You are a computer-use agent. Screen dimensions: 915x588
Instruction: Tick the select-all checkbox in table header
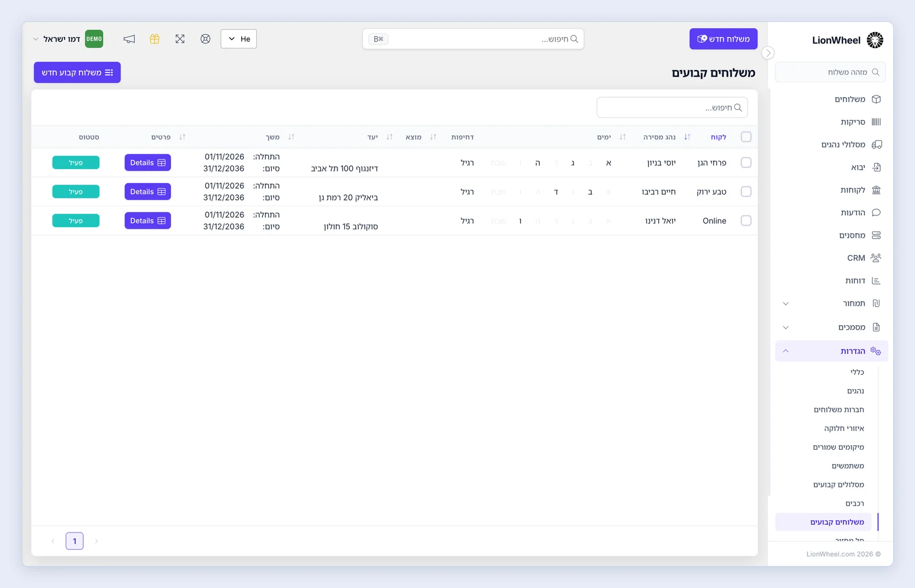746,137
